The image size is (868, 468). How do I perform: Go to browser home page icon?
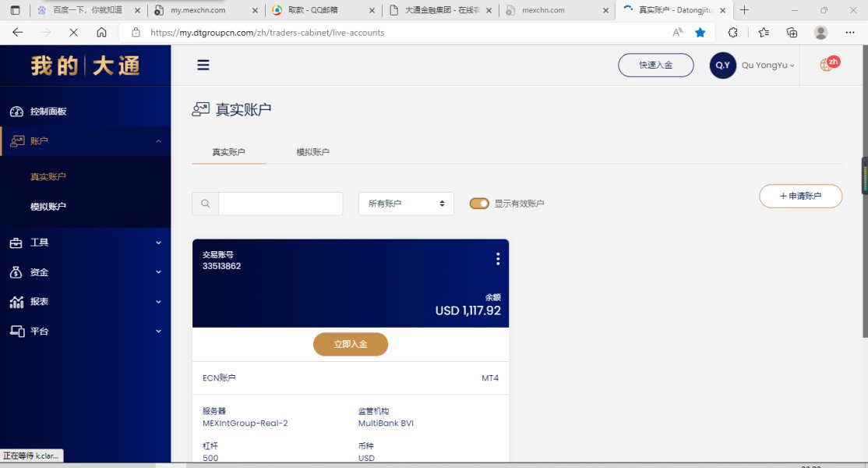pyautogui.click(x=101, y=33)
